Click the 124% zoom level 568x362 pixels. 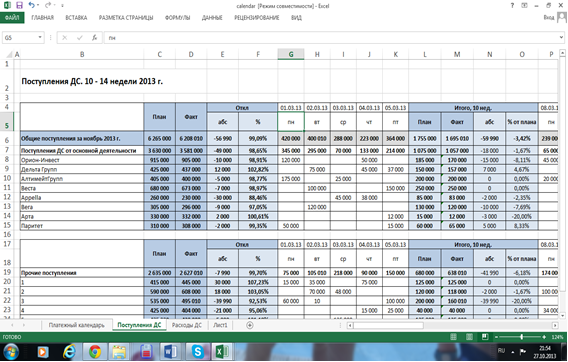(557, 337)
